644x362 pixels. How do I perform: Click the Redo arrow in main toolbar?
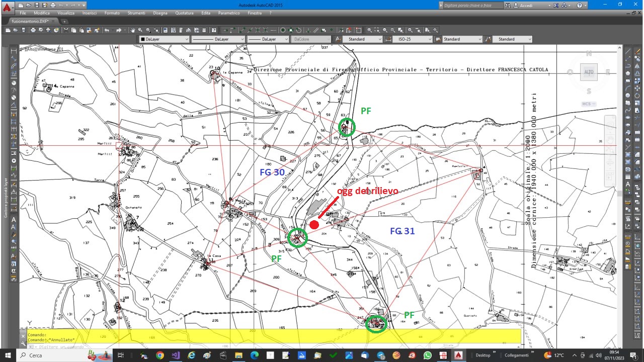[x=119, y=30]
